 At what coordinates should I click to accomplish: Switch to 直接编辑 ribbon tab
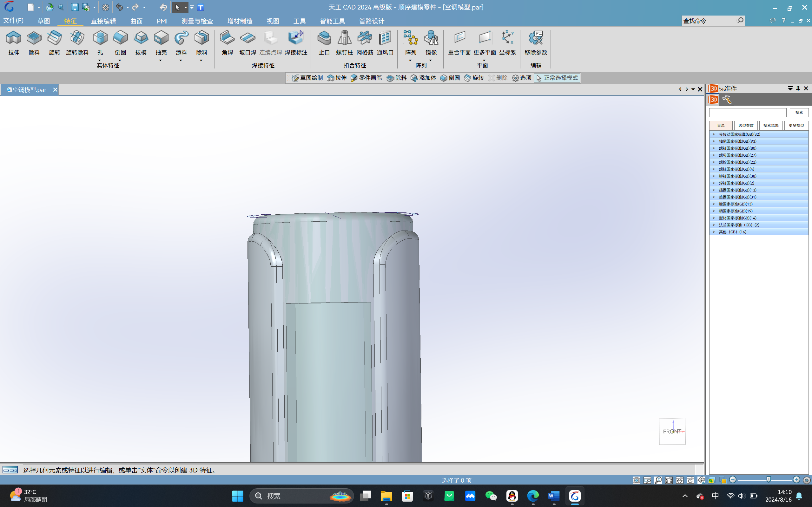tap(103, 21)
